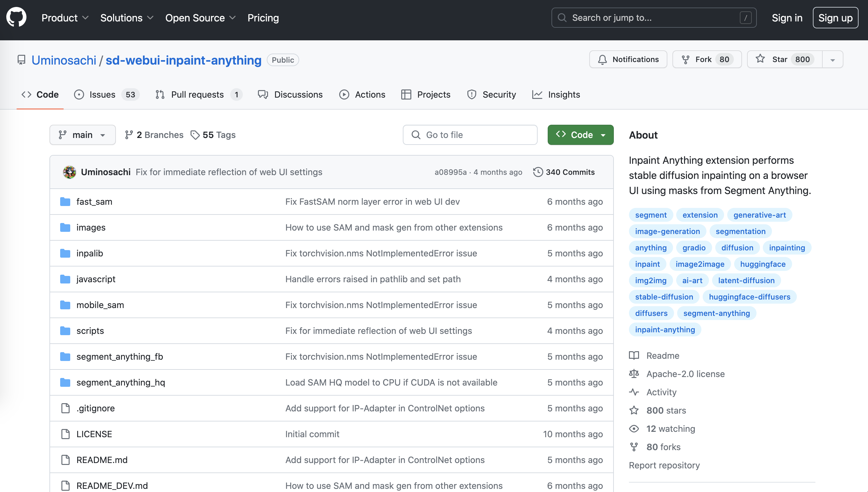Click the Sign up button
The height and width of the screenshot is (492, 868).
[x=835, y=18]
